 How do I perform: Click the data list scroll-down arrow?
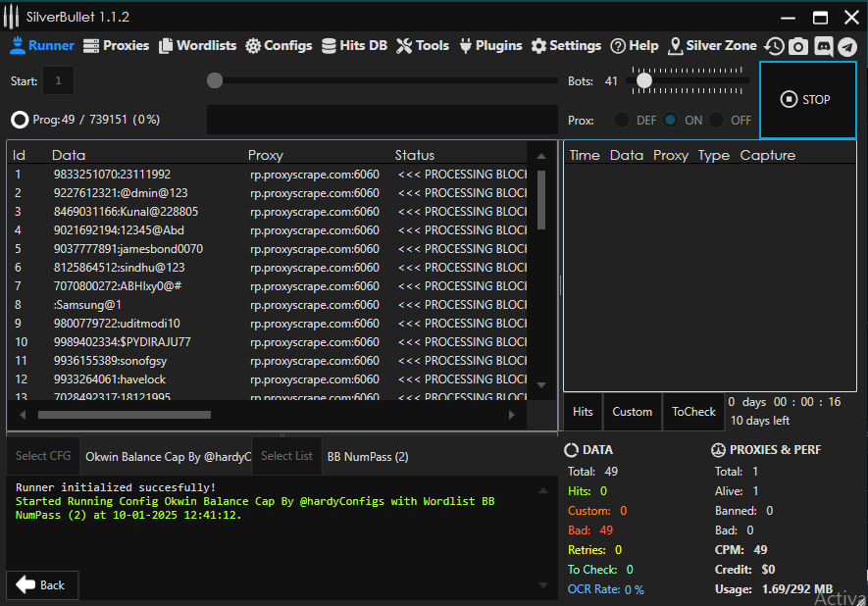[541, 384]
